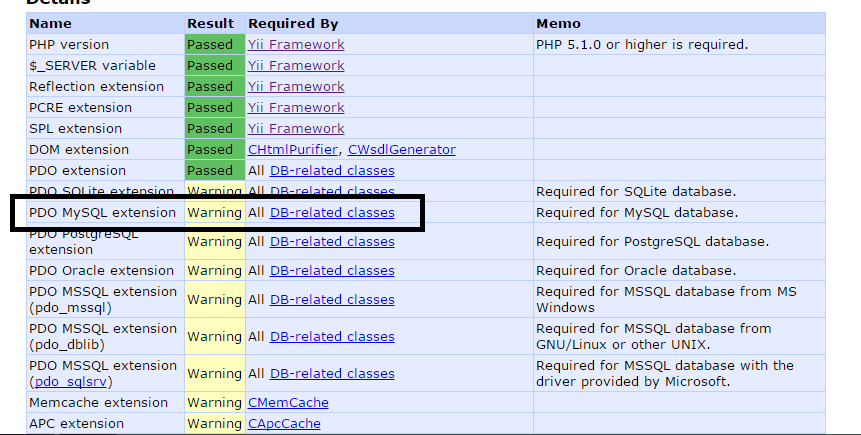
Task: Click Warning result in pdo_mssql row
Action: 215,299
